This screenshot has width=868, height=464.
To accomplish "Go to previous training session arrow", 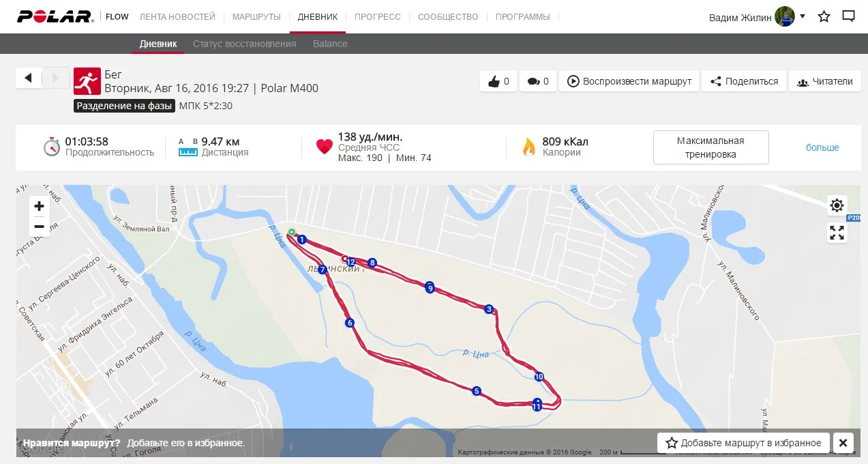I will [x=29, y=78].
